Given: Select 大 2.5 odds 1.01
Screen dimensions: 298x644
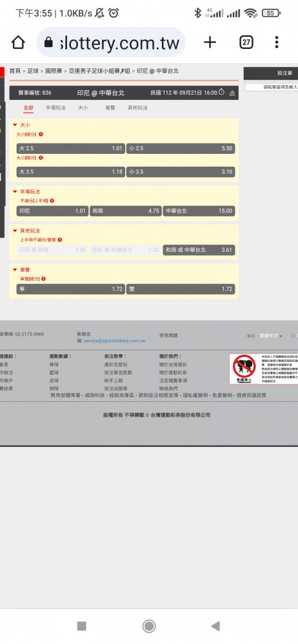Looking at the screenshot, I should click(70, 148).
